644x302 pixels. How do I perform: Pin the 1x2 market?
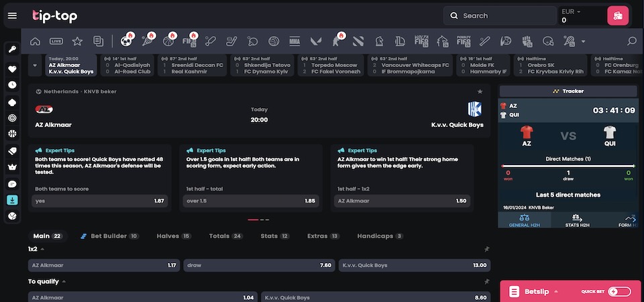[x=487, y=249]
